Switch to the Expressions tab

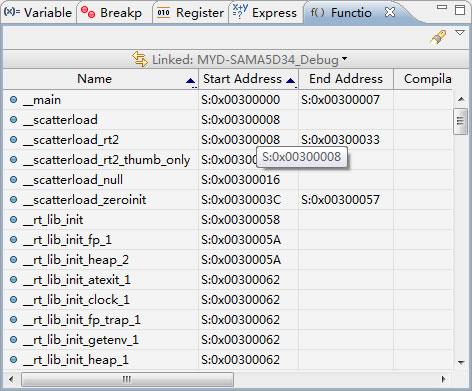[x=265, y=12]
